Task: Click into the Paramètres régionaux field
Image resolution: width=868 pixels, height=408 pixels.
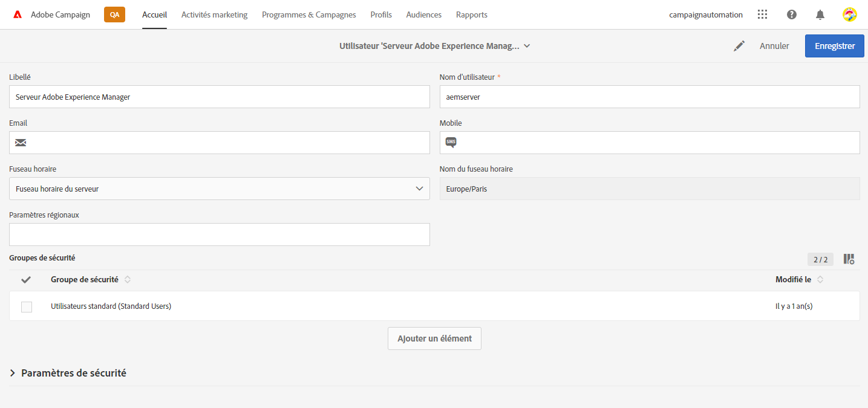Action: point(220,235)
